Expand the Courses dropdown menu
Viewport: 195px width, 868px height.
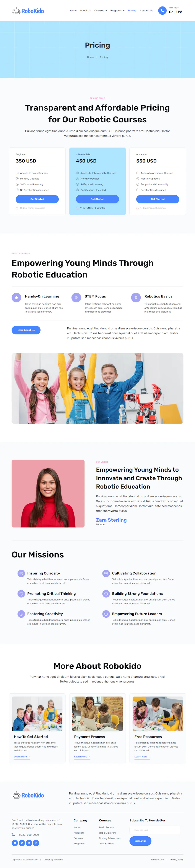click(101, 10)
